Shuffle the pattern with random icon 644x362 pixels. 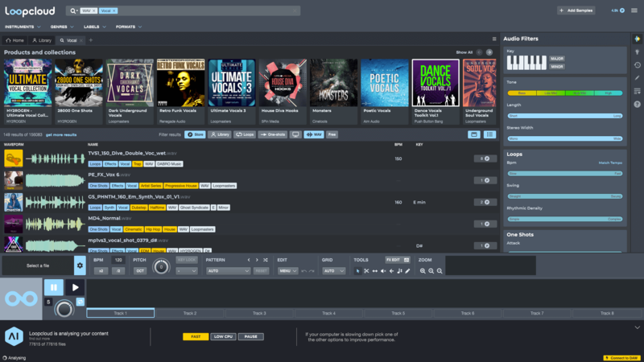pos(266,260)
